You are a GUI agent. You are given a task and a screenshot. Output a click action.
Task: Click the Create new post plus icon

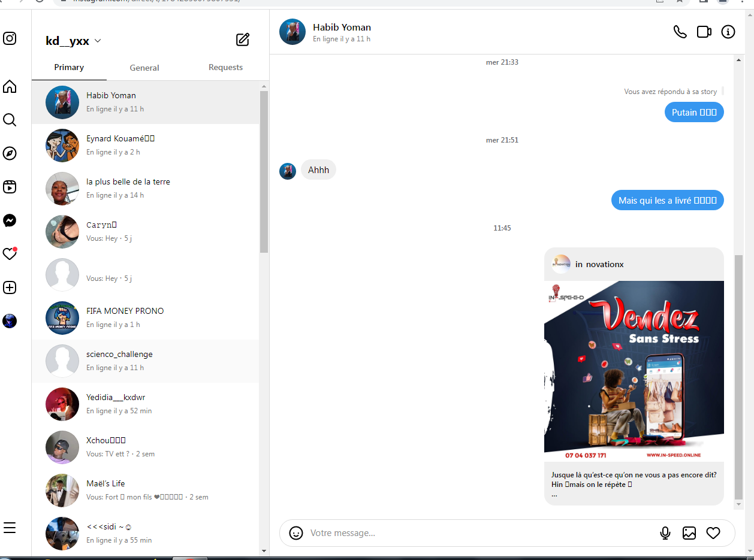coord(10,287)
